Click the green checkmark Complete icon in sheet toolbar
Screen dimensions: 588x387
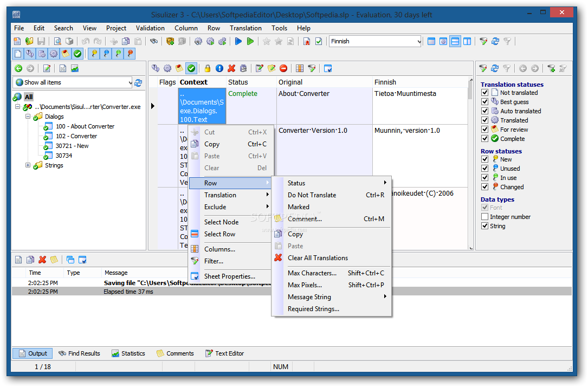(191, 68)
